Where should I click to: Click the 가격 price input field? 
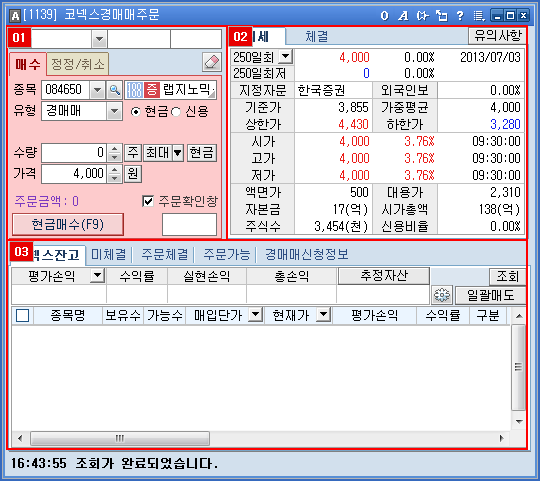[x=74, y=174]
